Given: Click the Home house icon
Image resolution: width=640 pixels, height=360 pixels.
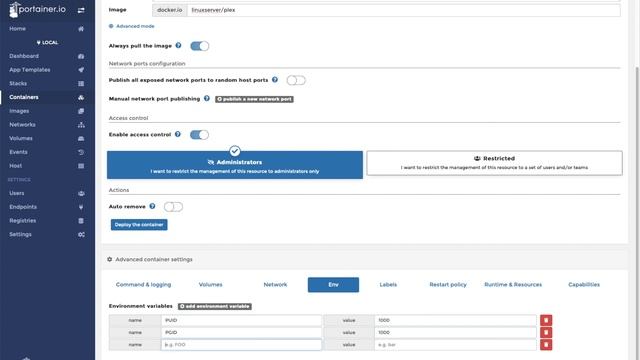Looking at the screenshot, I should [81, 29].
